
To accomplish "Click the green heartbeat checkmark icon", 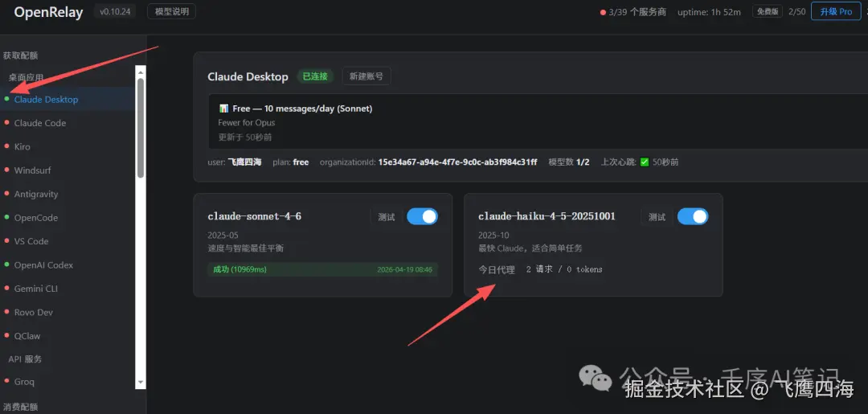I will click(x=645, y=162).
